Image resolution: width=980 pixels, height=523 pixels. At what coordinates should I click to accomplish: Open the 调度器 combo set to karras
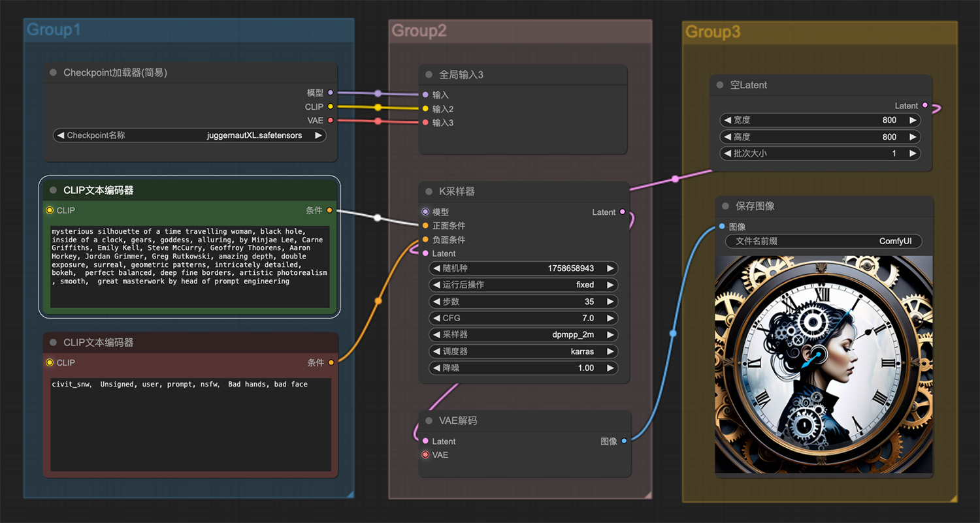click(x=523, y=351)
